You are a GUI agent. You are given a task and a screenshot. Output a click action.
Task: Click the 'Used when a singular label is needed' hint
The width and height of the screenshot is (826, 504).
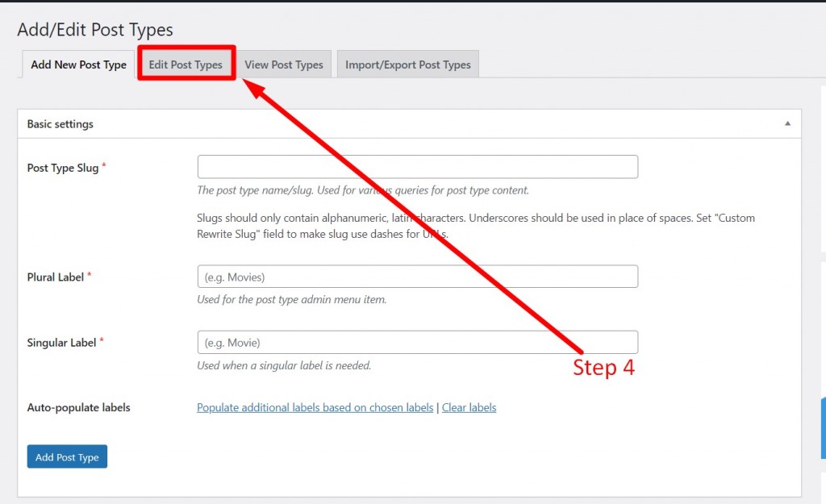[284, 365]
